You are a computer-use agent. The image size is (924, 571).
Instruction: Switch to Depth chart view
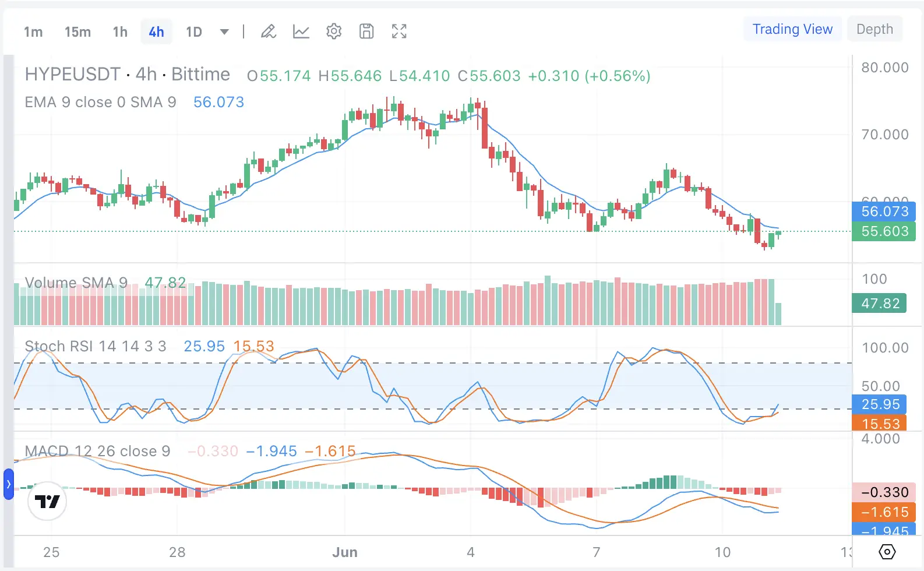pos(874,29)
